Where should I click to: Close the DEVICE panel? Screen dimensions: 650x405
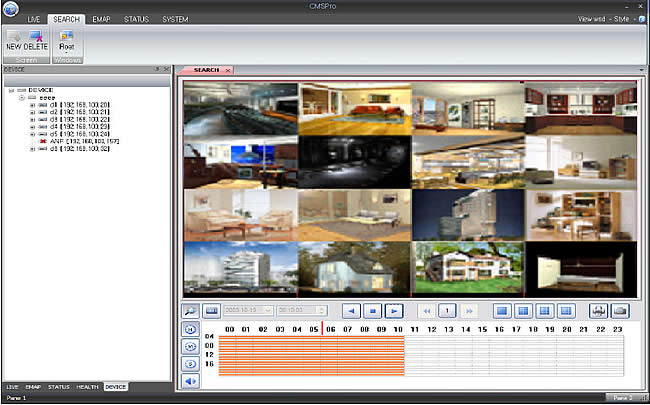[166, 69]
